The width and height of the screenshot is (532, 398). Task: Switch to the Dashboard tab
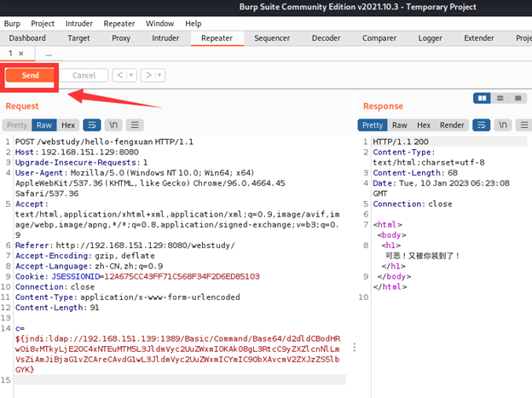(27, 38)
